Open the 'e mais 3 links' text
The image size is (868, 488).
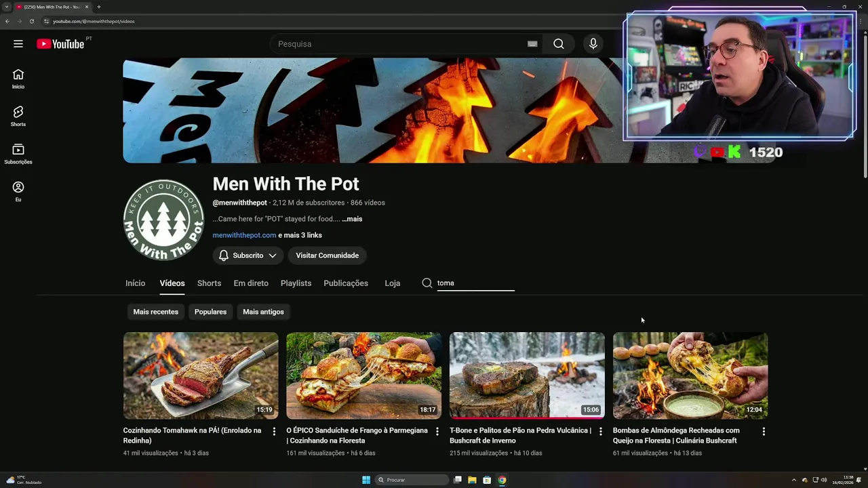click(300, 235)
